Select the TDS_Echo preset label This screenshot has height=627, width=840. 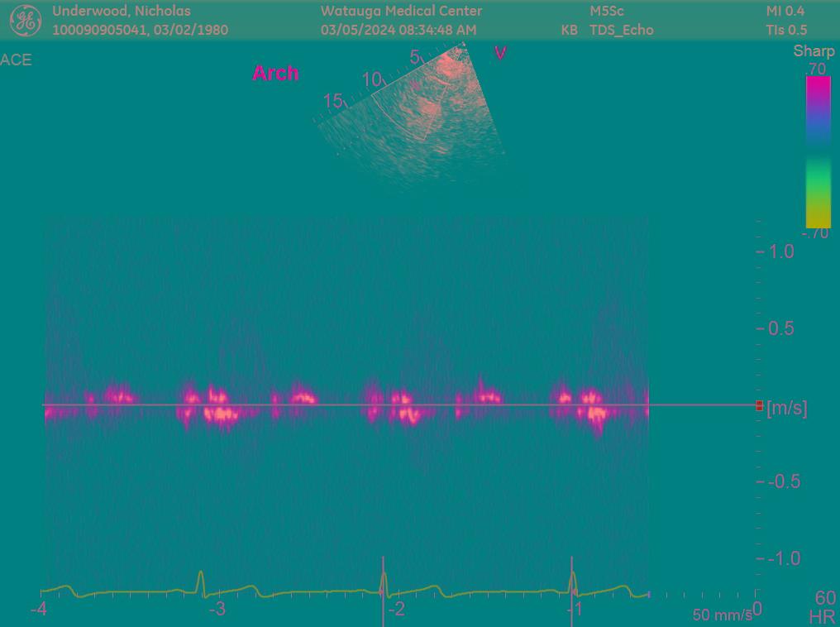tap(621, 30)
